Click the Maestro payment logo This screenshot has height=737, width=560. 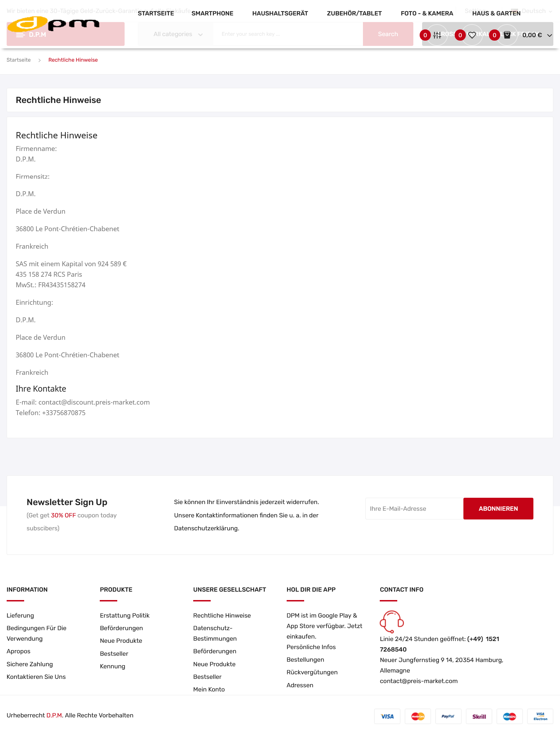510,716
